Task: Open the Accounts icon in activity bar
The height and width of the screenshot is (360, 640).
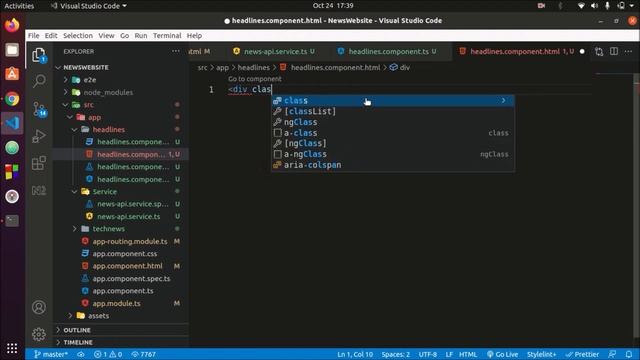Action: pos(39,307)
